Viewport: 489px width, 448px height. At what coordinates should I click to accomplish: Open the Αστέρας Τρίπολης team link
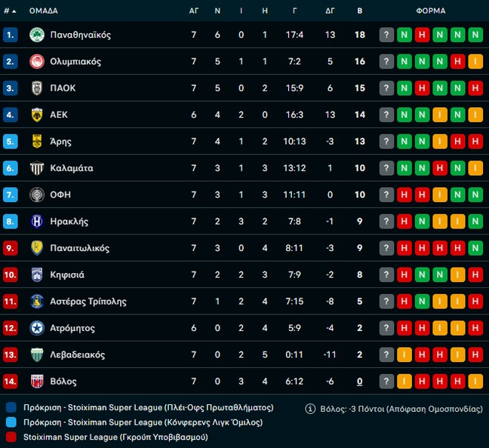(x=88, y=302)
